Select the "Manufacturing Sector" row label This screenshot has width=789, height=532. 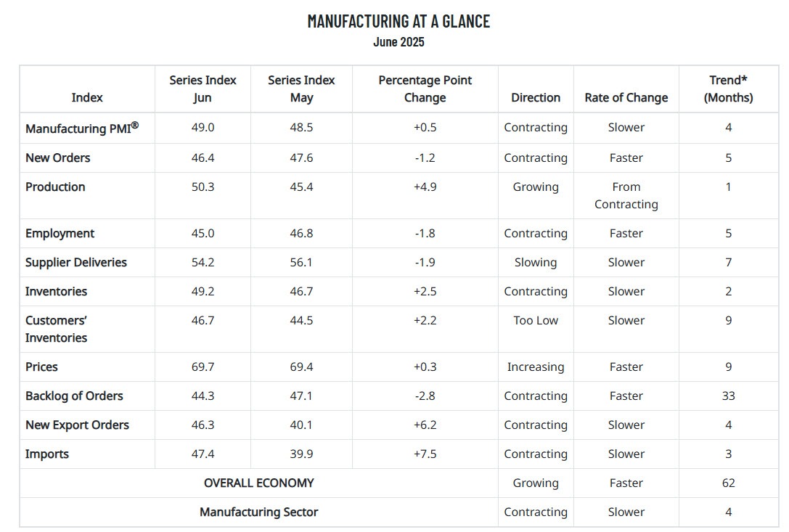pos(258,512)
